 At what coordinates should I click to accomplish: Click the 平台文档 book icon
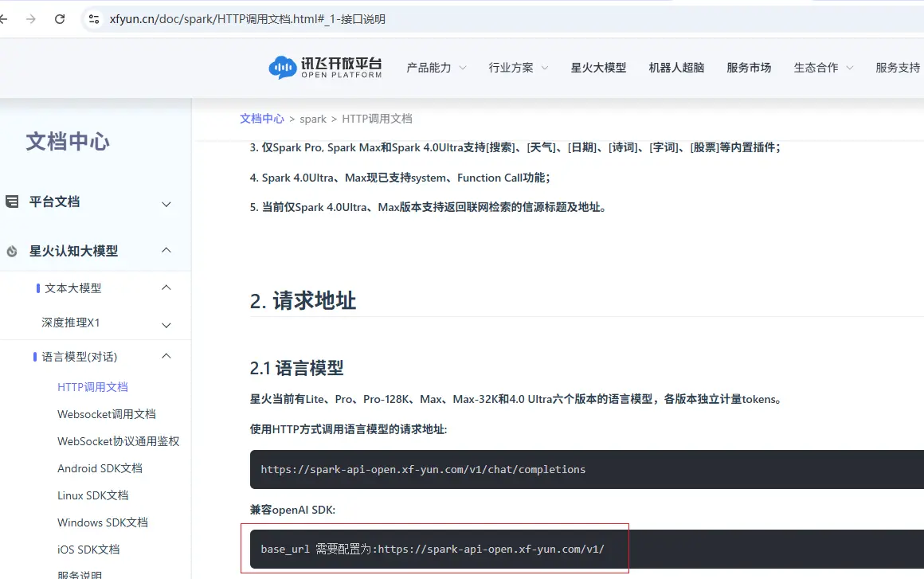click(12, 202)
